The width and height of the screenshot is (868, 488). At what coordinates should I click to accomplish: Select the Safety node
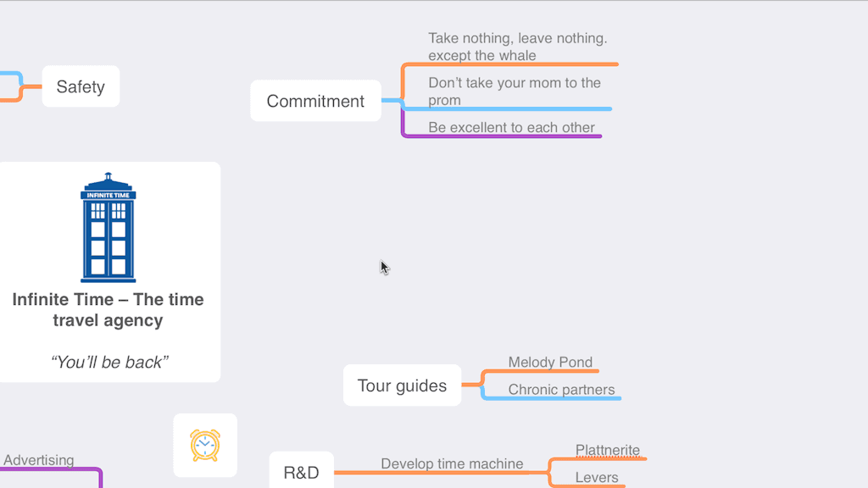(81, 86)
